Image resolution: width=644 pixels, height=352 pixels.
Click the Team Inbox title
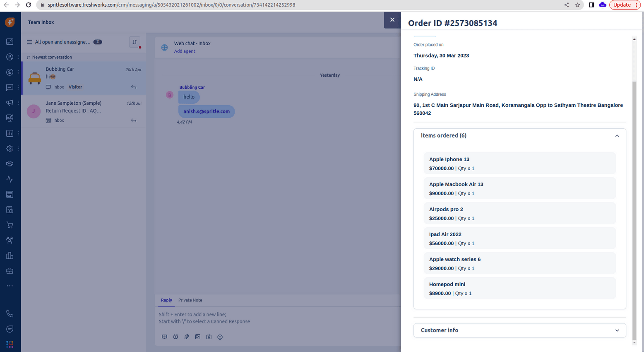click(41, 22)
